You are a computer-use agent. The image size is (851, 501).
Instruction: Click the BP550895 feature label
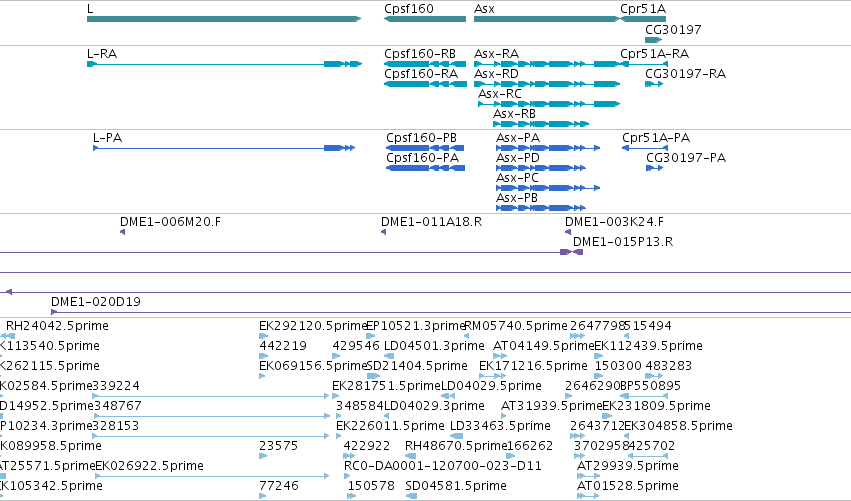pos(650,386)
